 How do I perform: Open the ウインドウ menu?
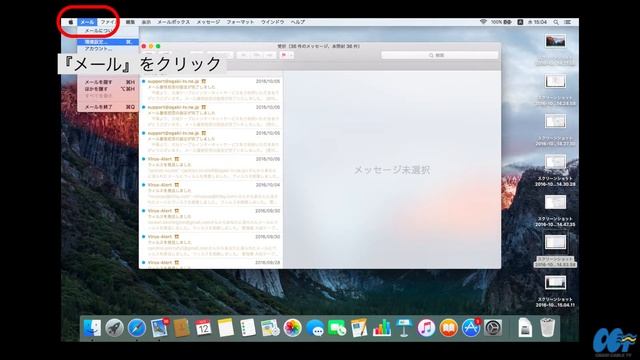pos(272,22)
